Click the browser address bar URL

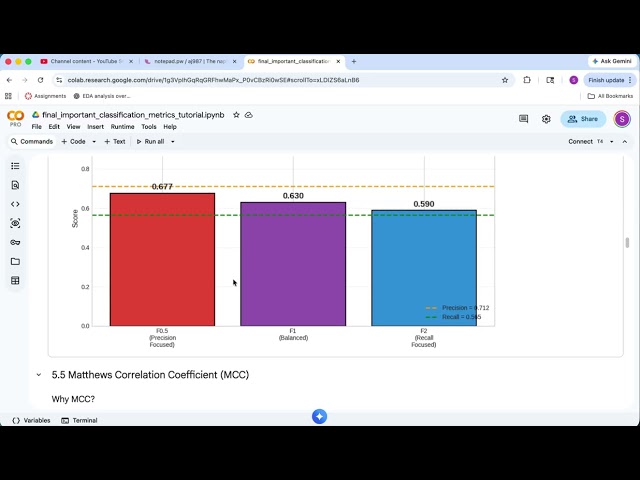[x=213, y=80]
